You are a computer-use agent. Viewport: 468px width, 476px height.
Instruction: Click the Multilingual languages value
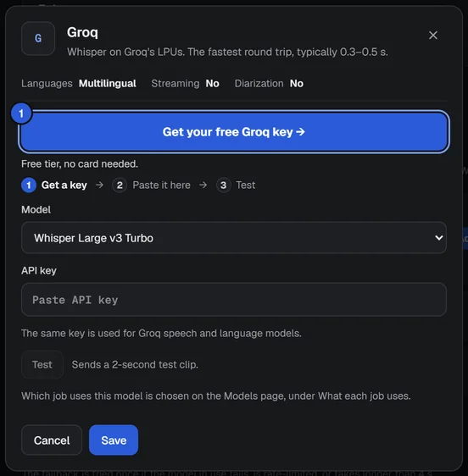108,84
